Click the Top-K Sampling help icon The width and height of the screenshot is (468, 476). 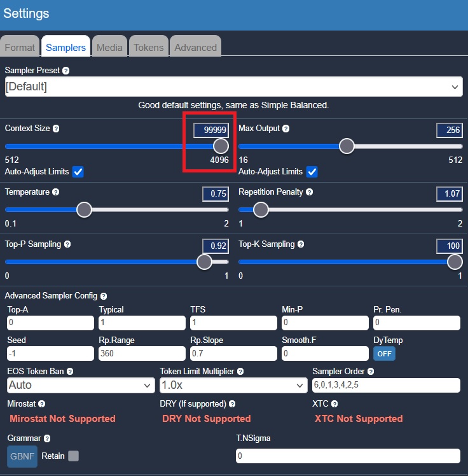tap(301, 244)
